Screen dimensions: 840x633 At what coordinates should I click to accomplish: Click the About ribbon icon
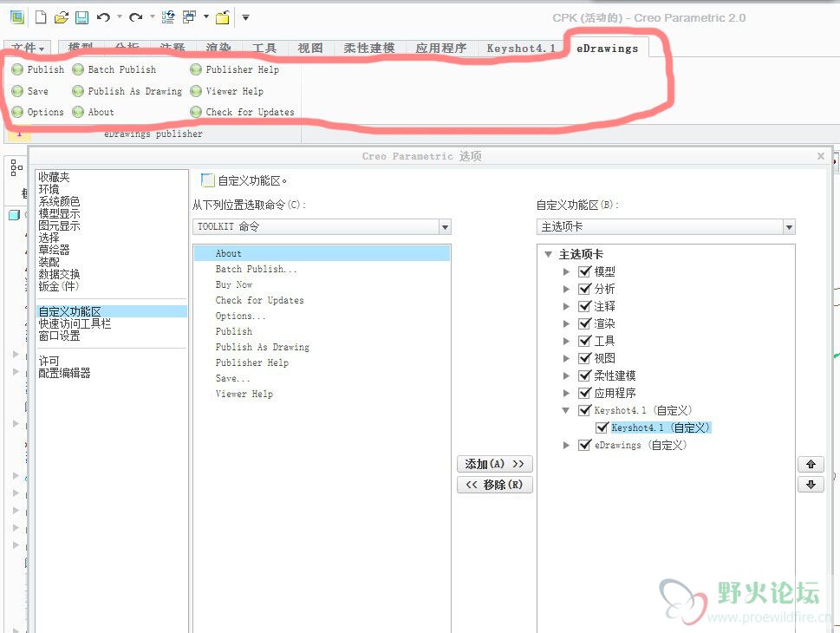click(78, 112)
